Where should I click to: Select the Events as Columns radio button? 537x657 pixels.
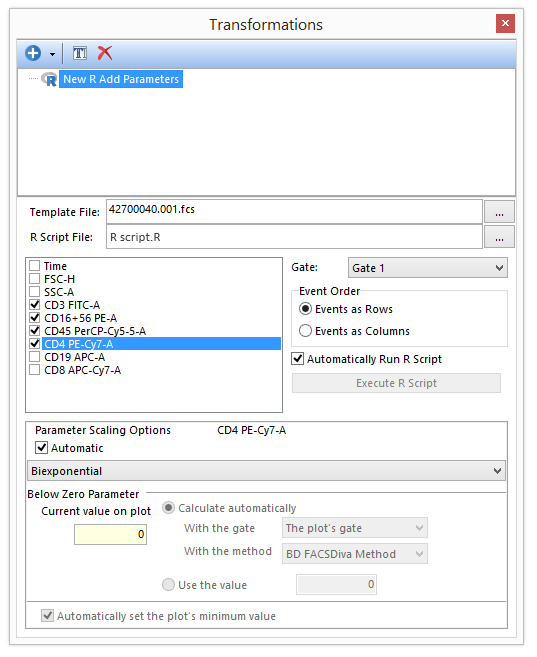point(305,331)
